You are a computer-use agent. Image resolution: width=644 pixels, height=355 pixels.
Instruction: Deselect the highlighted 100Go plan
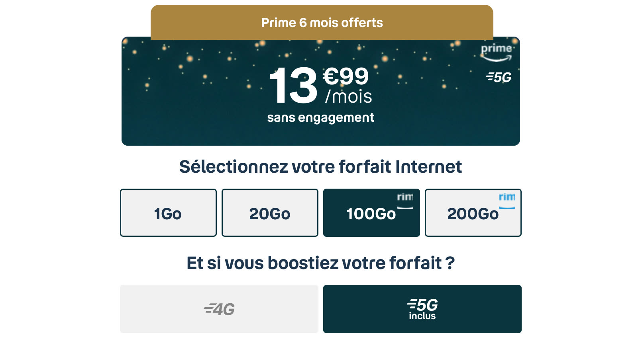[371, 213]
